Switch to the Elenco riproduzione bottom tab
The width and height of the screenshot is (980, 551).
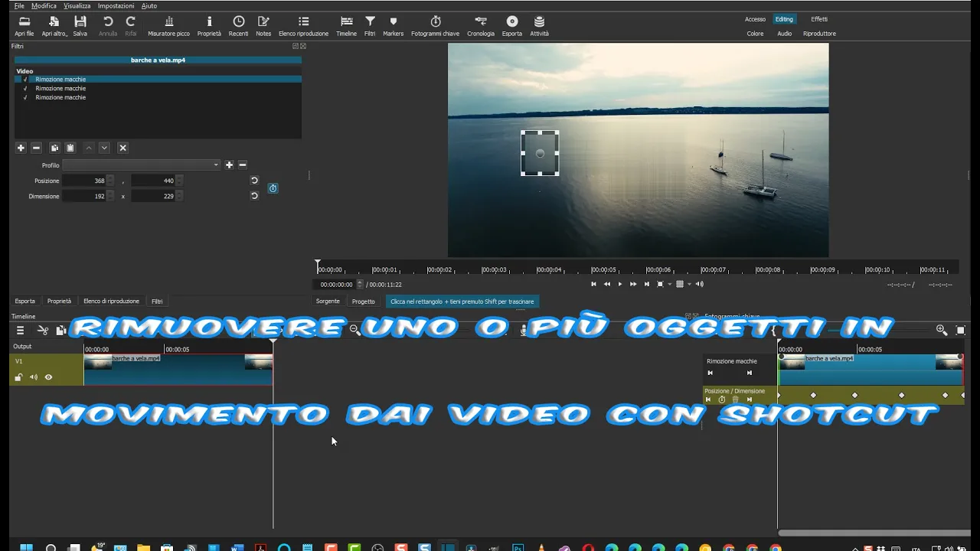112,302
